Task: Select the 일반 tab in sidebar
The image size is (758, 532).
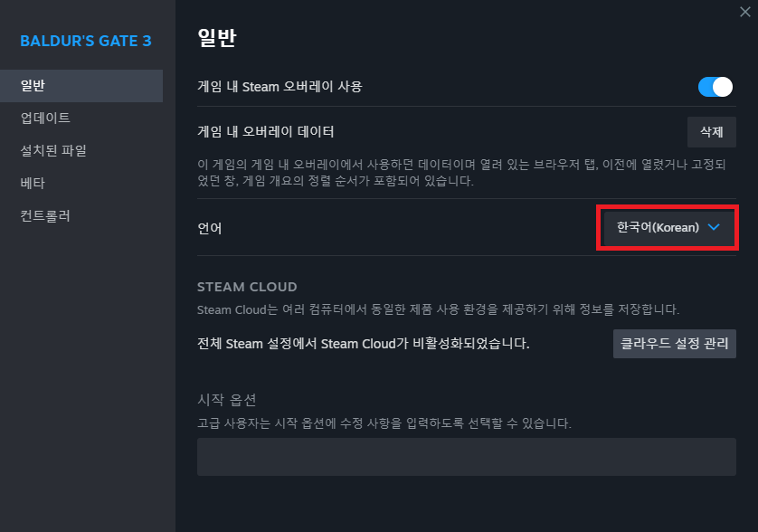Action: 81,86
